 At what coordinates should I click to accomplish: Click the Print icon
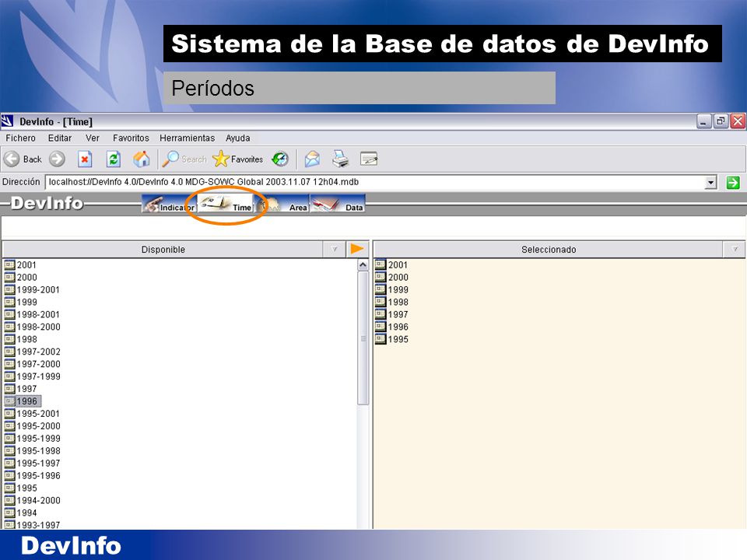[x=340, y=159]
